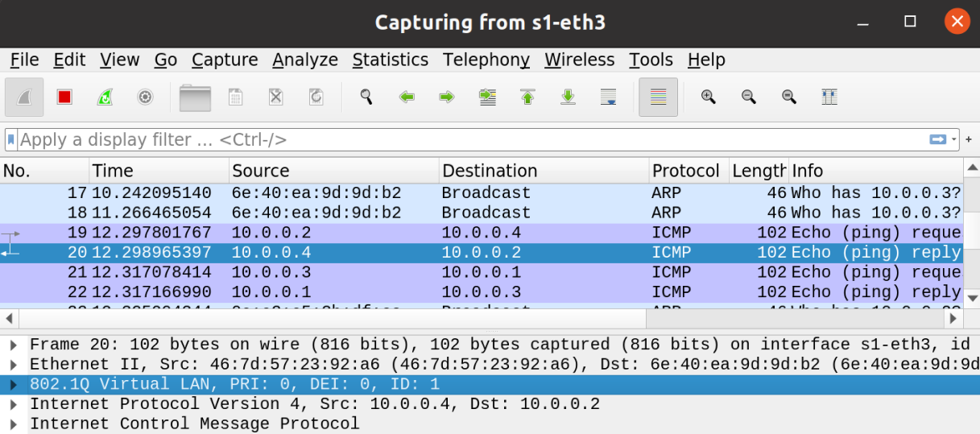
Task: Open the View menu
Action: (119, 60)
